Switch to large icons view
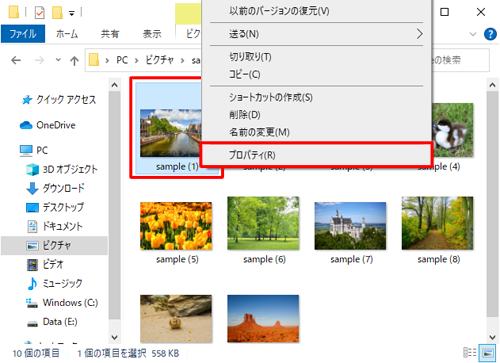Viewport: 500px width, 363px height. [488, 353]
